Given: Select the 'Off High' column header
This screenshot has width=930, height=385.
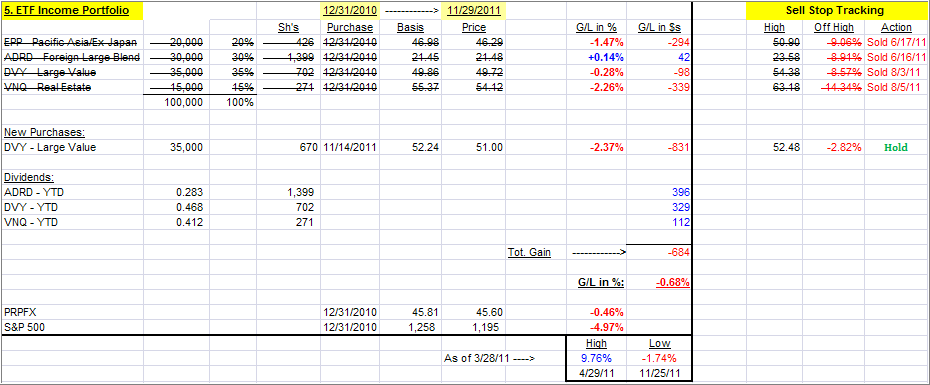Looking at the screenshot, I should click(x=834, y=27).
